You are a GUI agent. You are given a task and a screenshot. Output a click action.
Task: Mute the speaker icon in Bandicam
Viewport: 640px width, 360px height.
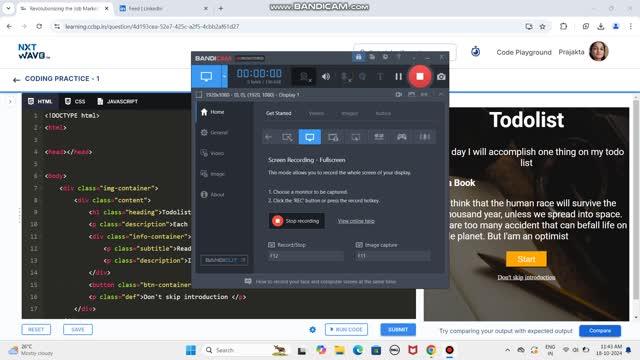point(326,76)
